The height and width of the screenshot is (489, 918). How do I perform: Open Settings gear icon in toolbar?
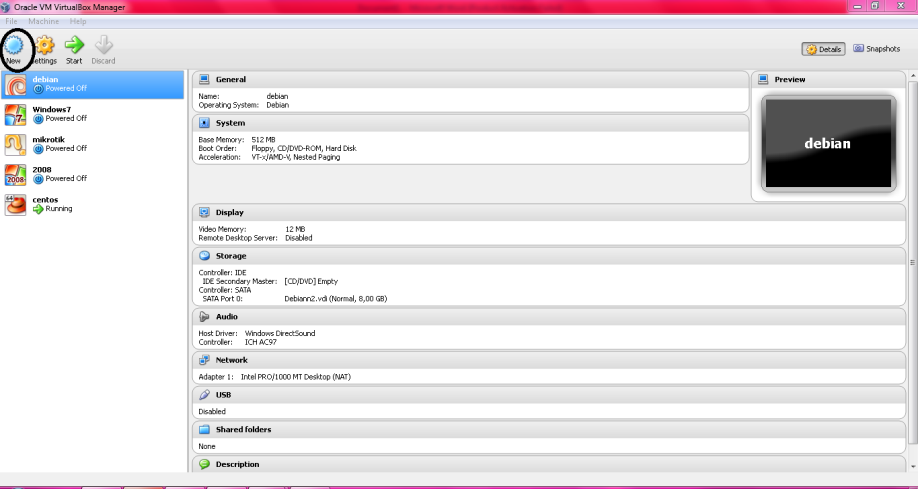(x=45, y=45)
